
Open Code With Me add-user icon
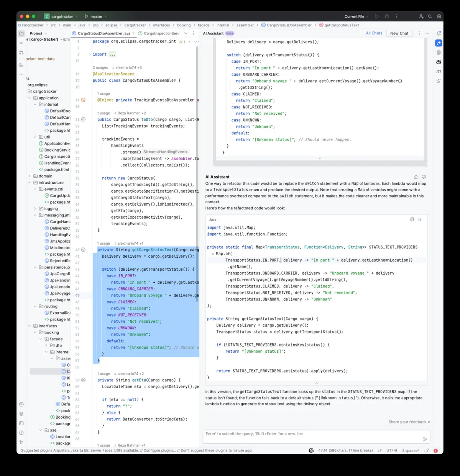click(x=421, y=16)
